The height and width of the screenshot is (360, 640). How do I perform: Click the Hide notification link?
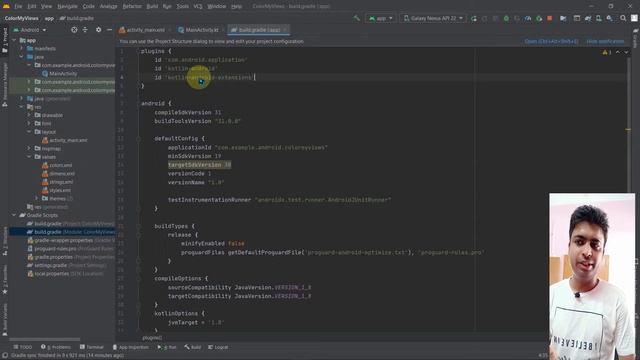[x=605, y=41]
